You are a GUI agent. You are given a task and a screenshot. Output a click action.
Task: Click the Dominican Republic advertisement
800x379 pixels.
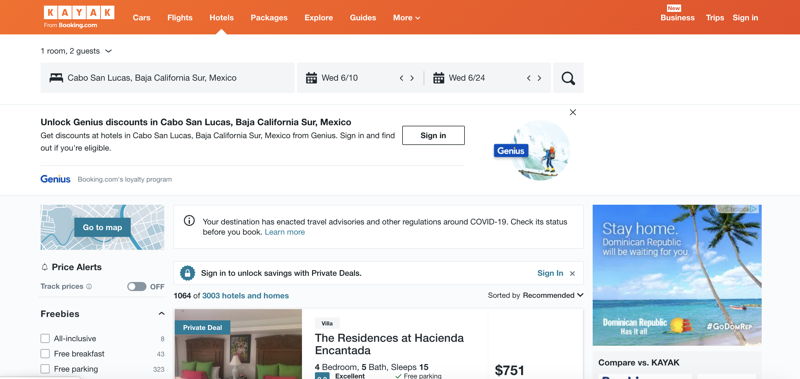[677, 275]
